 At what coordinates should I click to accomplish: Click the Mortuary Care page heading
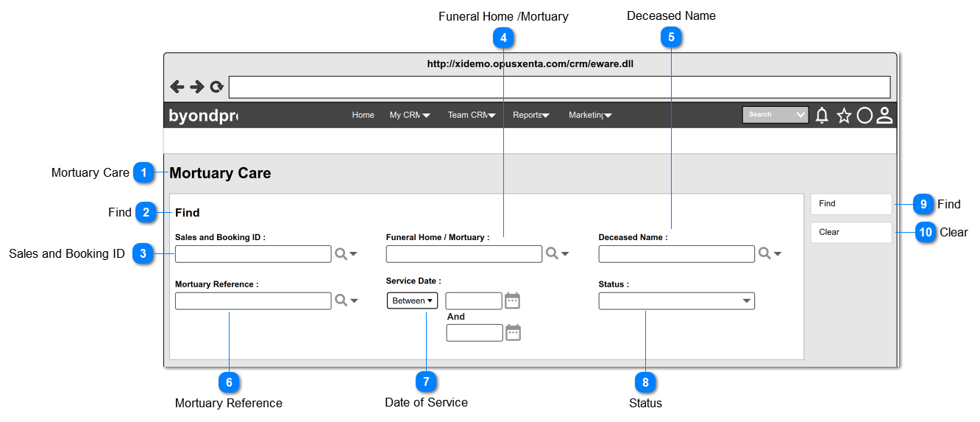click(x=220, y=173)
